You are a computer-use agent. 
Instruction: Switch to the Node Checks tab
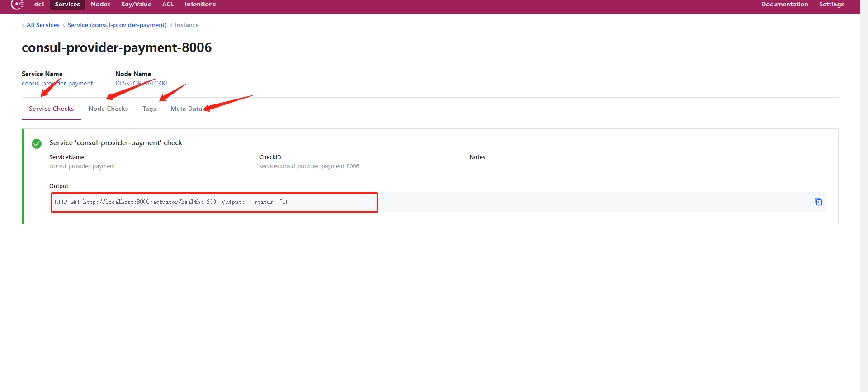108,109
